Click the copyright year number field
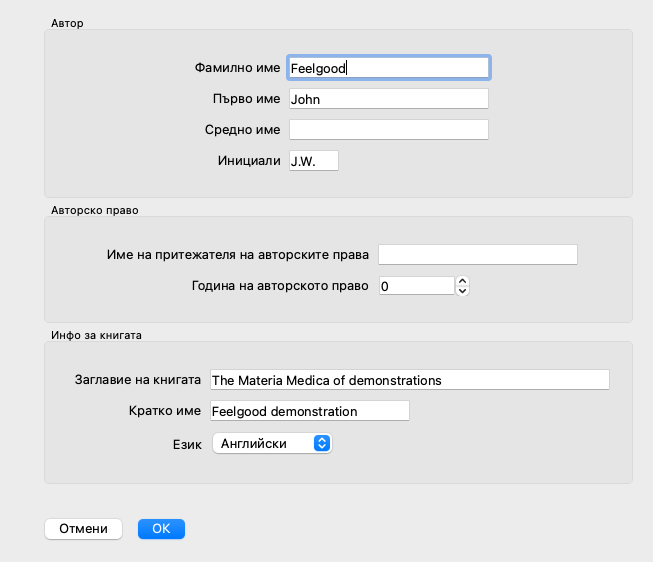Viewport: 653px width, 562px height. click(x=416, y=286)
